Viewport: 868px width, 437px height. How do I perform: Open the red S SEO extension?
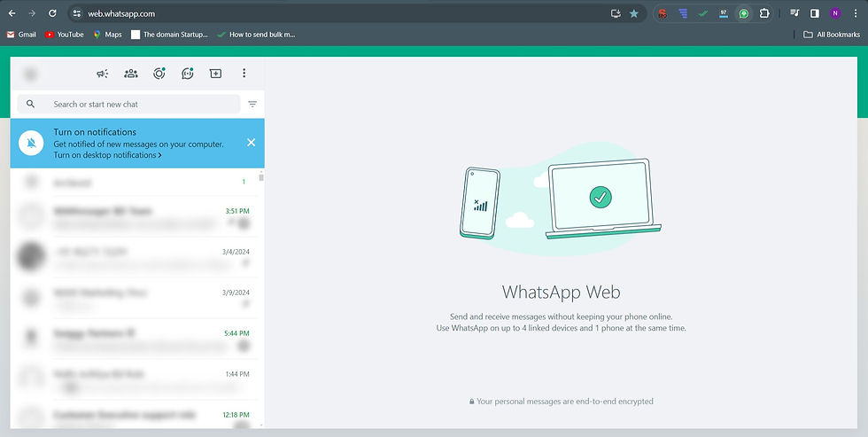[663, 13]
